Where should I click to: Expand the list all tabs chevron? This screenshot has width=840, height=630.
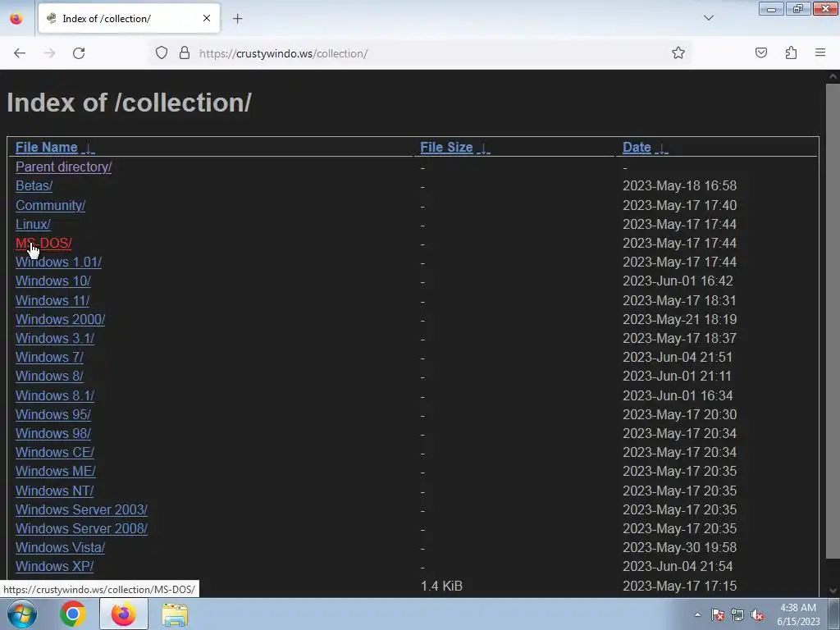[x=708, y=18]
